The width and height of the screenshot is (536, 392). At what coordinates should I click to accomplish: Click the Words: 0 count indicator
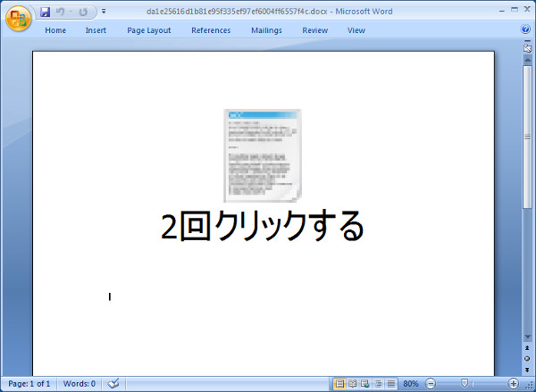click(x=79, y=383)
